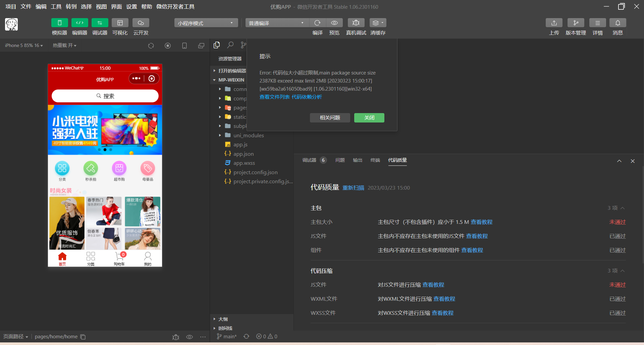Click the 查看文件列表 link
644x345 pixels.
(274, 97)
